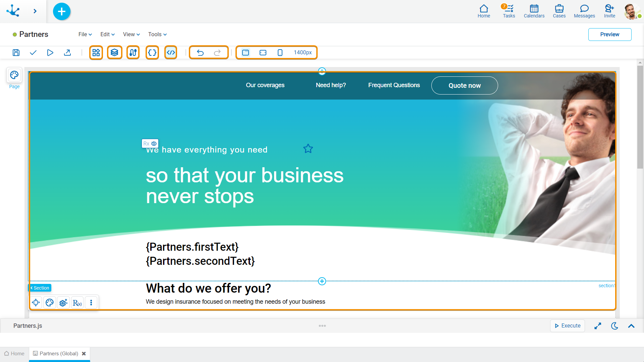644x362 pixels.
Task: Toggle the Partners.js dark mode
Action: click(615, 326)
